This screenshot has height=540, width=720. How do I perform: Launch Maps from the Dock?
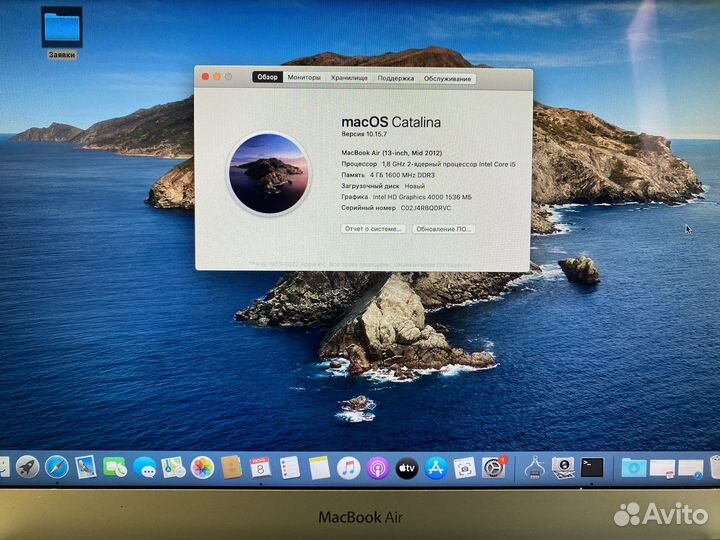[x=174, y=468]
